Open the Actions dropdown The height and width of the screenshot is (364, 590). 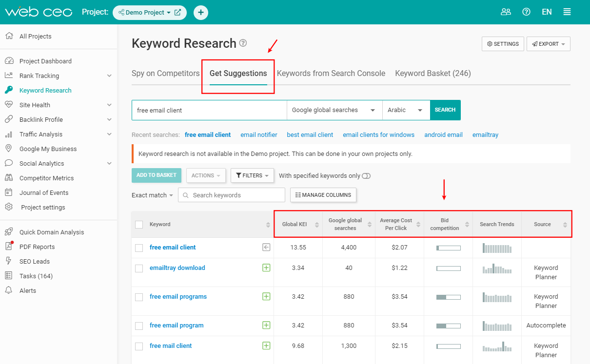[206, 175]
